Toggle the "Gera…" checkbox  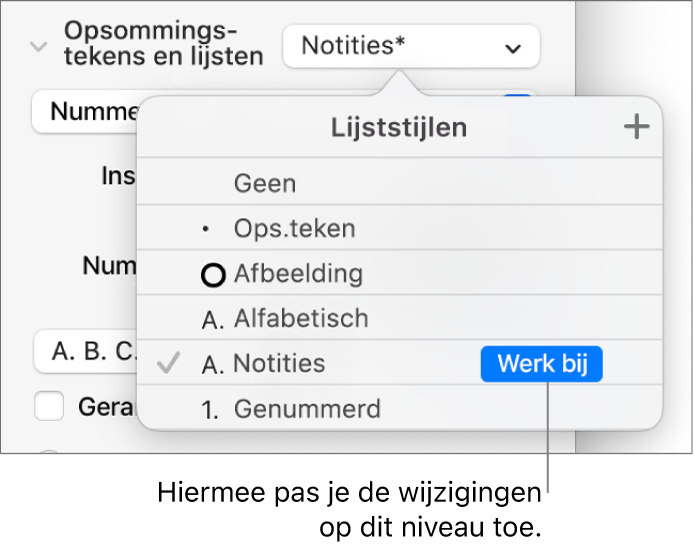pos(48,407)
